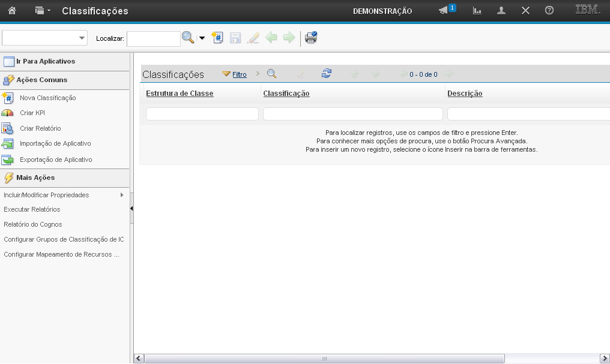The height and width of the screenshot is (364, 610).
Task: Click the help question mark icon
Action: click(x=549, y=11)
